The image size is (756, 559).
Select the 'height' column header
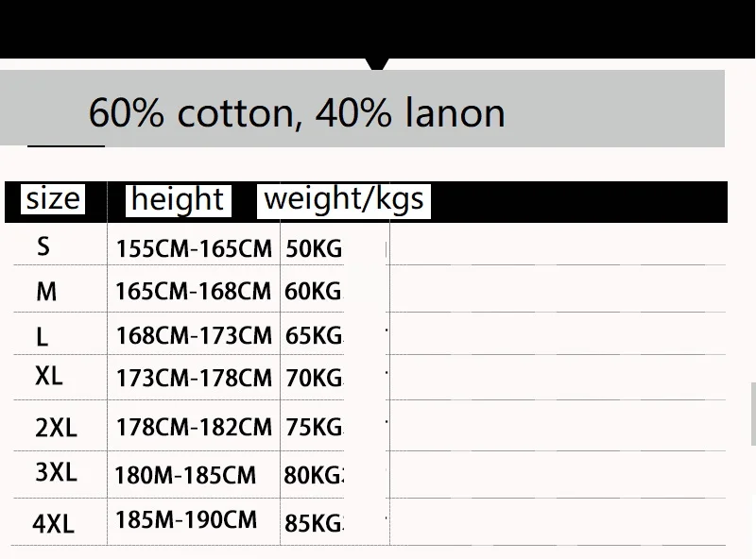pos(178,200)
